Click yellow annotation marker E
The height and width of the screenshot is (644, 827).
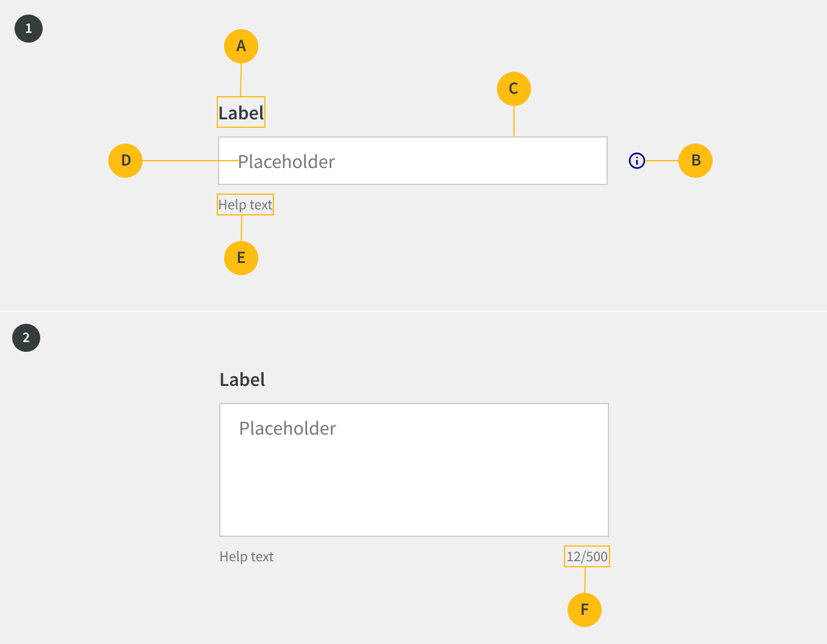(241, 258)
